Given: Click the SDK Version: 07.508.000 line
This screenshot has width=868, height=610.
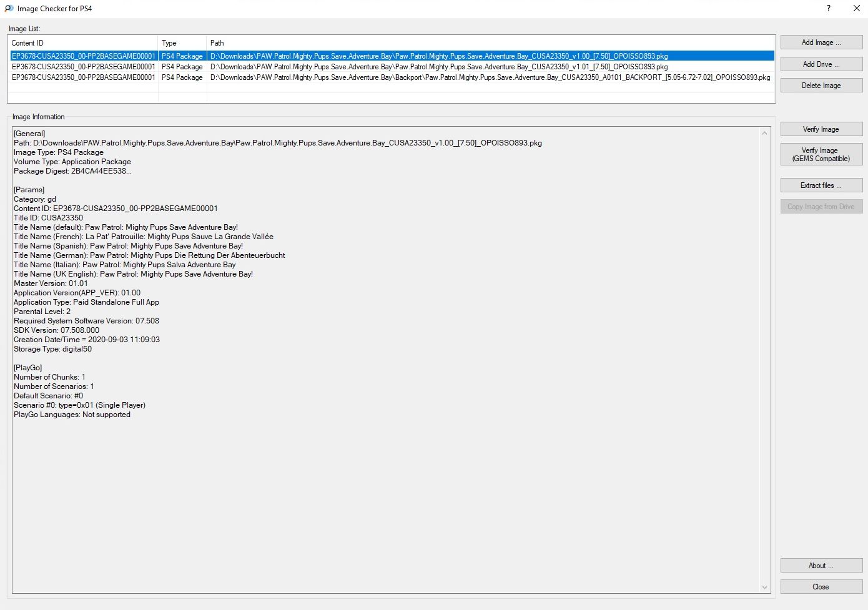Looking at the screenshot, I should [56, 330].
